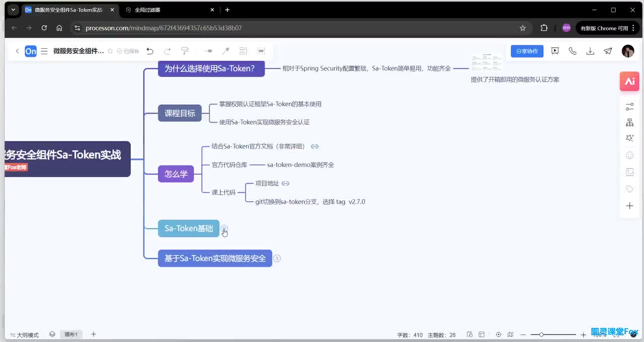The image size is (644, 342).
Task: Click the 字数: 410 word count
Action: (x=410, y=335)
